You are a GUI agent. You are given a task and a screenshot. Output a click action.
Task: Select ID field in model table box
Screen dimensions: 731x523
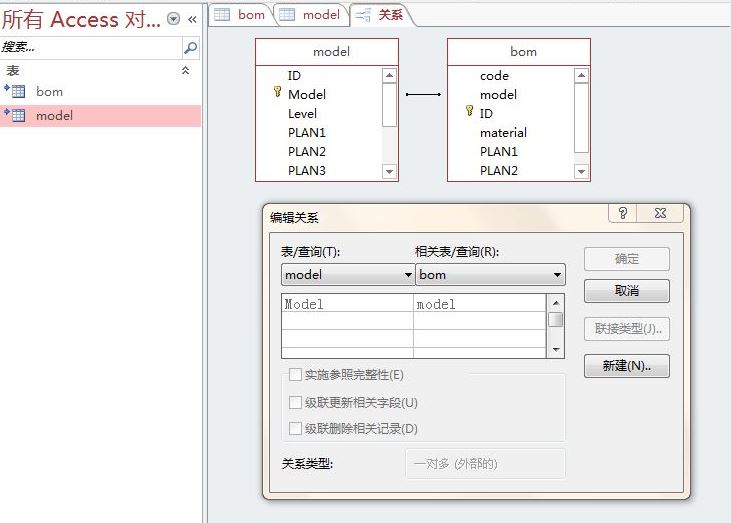(294, 76)
